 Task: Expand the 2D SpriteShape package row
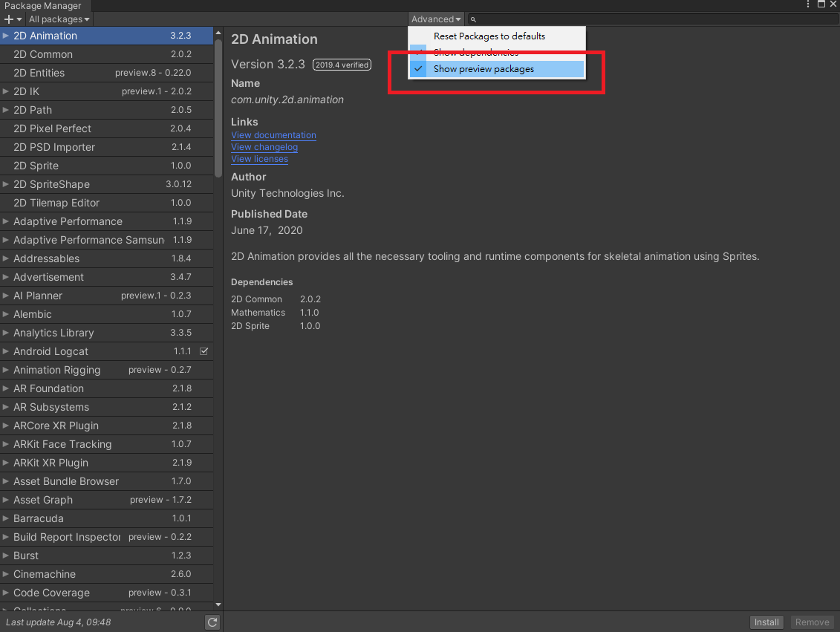pos(5,184)
